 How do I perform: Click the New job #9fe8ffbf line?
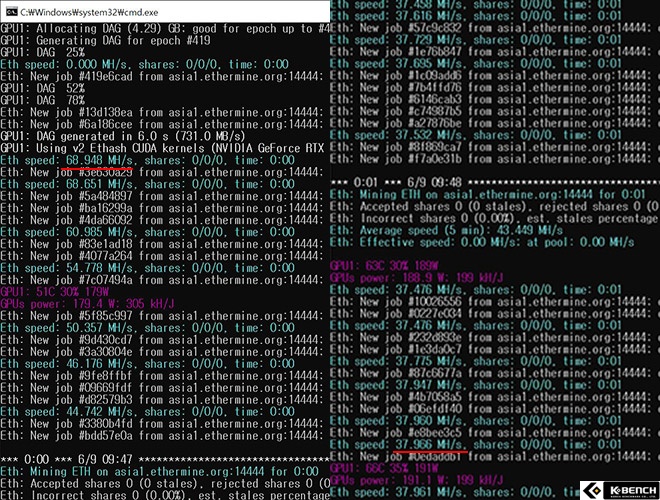tap(162, 376)
